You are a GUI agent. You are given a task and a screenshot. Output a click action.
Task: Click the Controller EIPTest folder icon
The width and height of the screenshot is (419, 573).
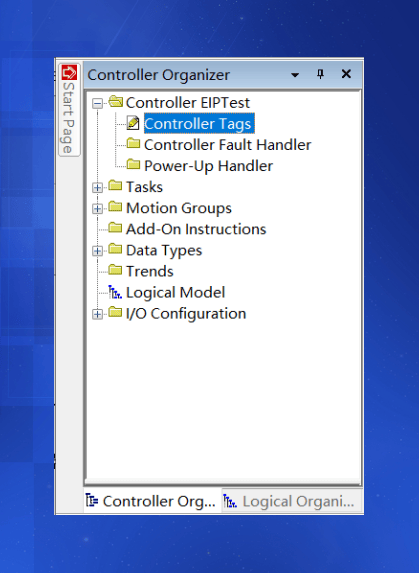coord(115,102)
